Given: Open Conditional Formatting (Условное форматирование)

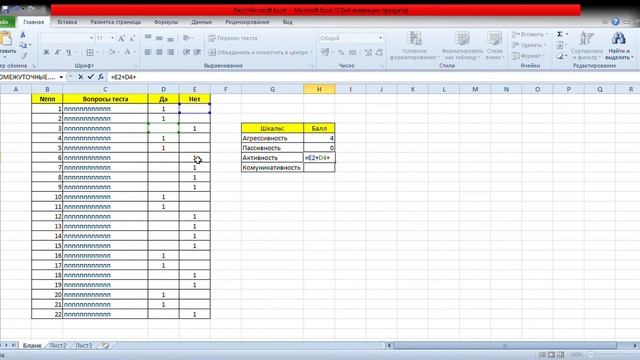Looking at the screenshot, I should pos(414,46).
